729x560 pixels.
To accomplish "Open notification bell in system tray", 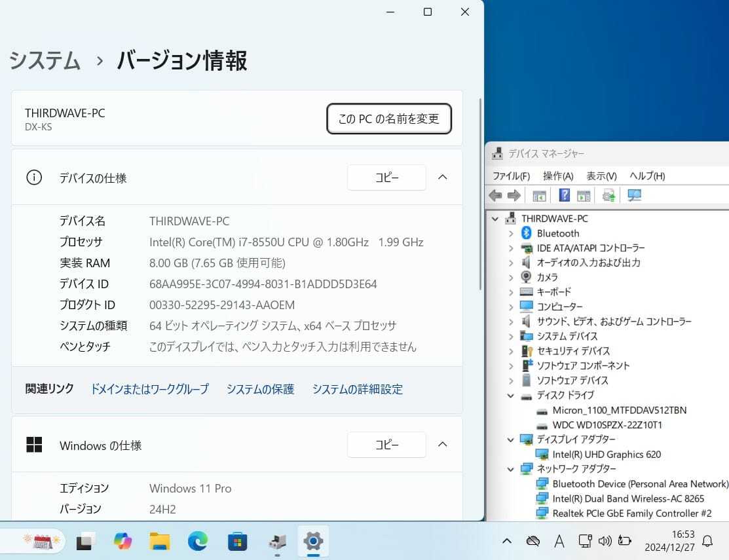I will 707,541.
